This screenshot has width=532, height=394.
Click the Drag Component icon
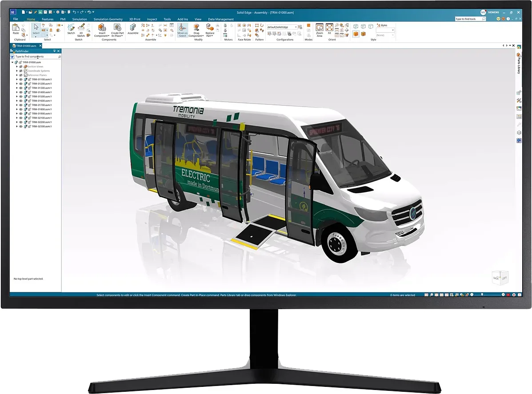(x=196, y=27)
